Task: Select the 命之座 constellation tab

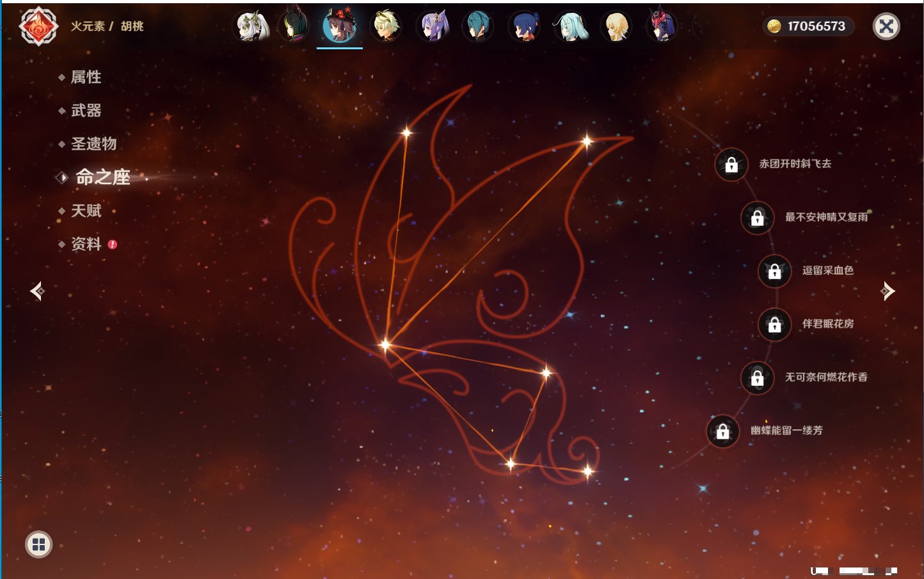Action: click(x=102, y=177)
